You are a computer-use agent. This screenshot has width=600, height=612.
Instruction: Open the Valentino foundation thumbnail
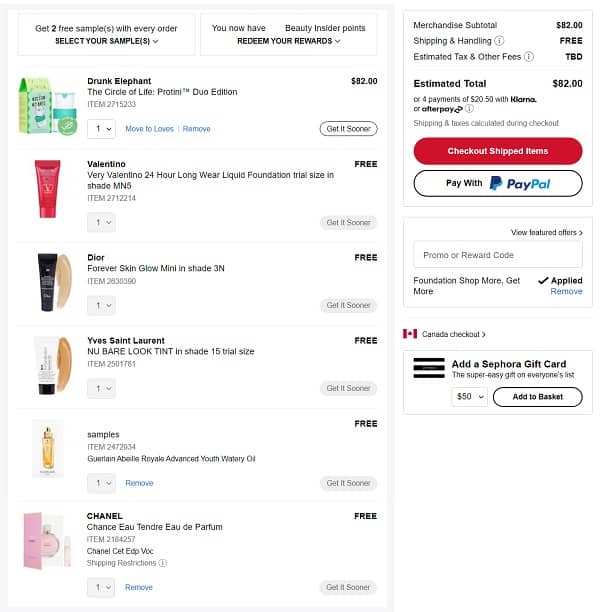(47, 189)
